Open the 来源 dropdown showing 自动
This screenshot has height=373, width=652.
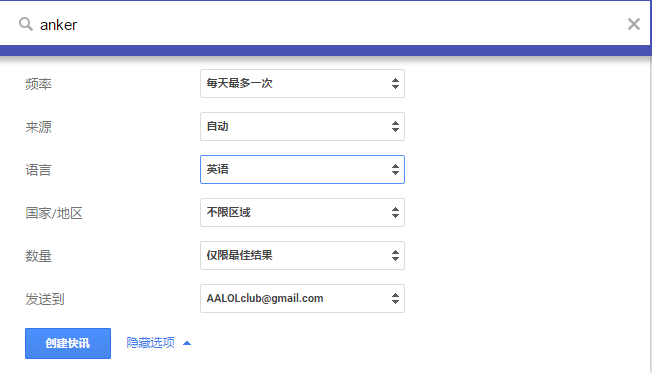(x=302, y=126)
